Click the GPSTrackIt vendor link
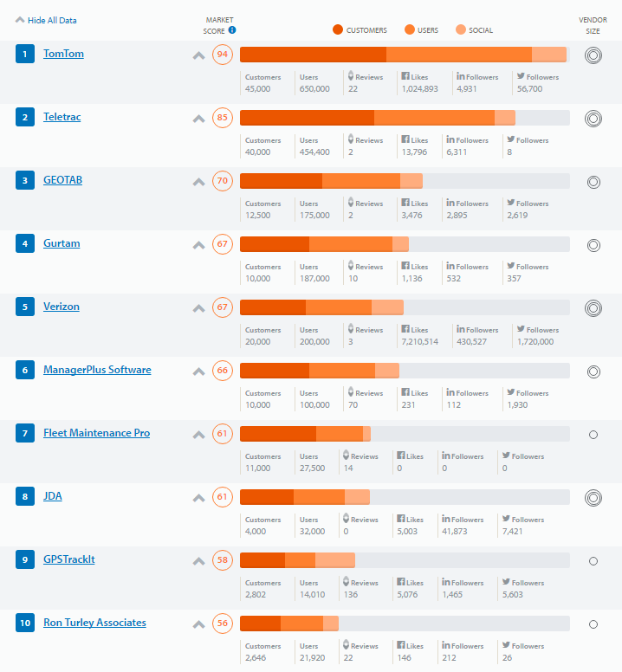The image size is (622, 672). 69,559
